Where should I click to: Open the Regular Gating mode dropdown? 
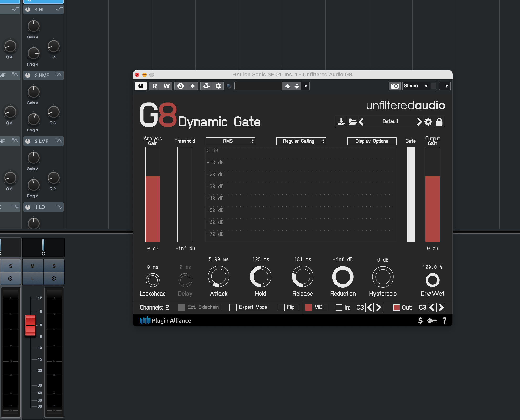pyautogui.click(x=301, y=141)
